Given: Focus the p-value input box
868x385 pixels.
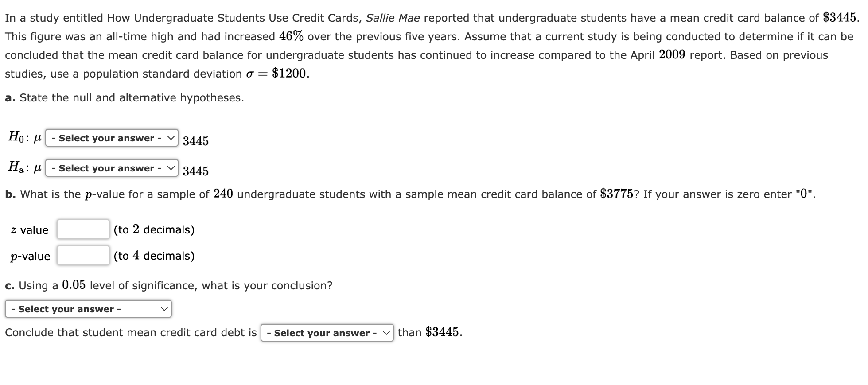Looking at the screenshot, I should 83,256.
